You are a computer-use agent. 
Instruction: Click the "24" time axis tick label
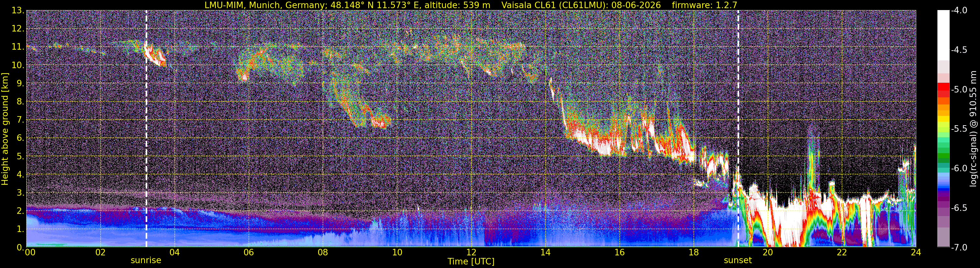coord(916,252)
